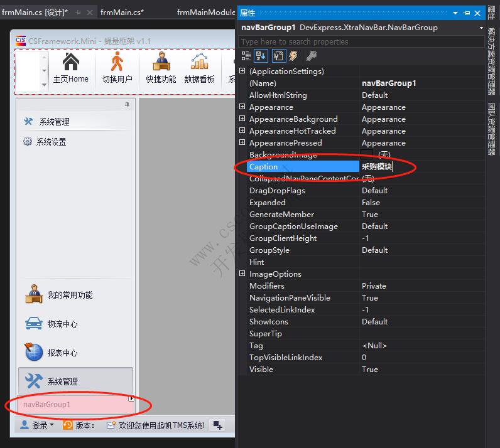This screenshot has height=448, width=500.
Task: Click the 我的常用功能 desk icon
Action: [x=34, y=294]
